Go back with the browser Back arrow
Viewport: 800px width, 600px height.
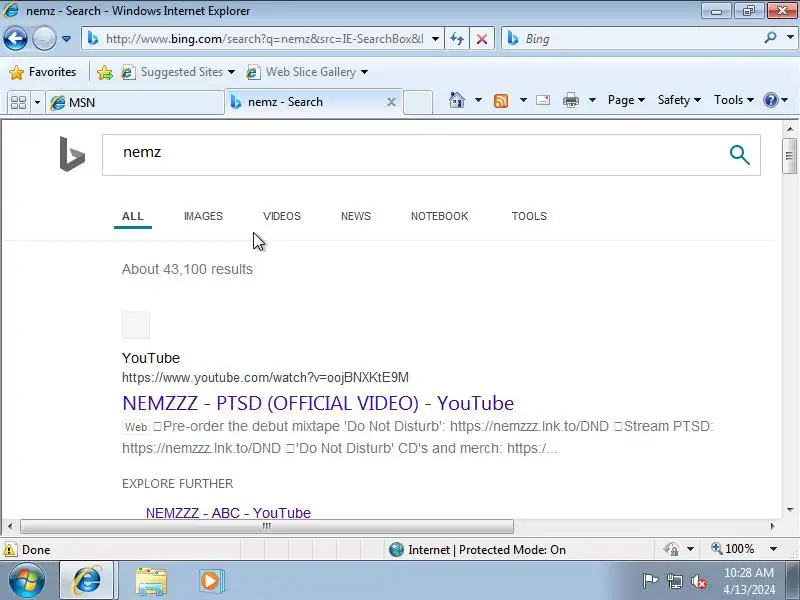(x=15, y=39)
